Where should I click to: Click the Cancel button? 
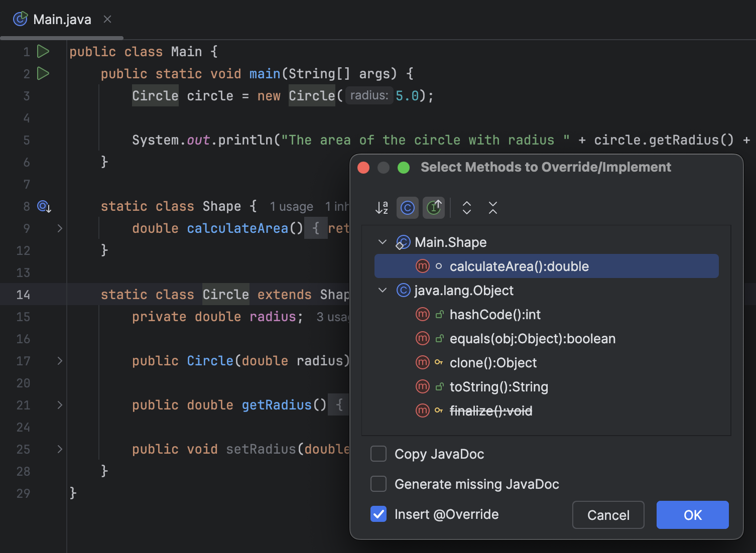coord(608,515)
